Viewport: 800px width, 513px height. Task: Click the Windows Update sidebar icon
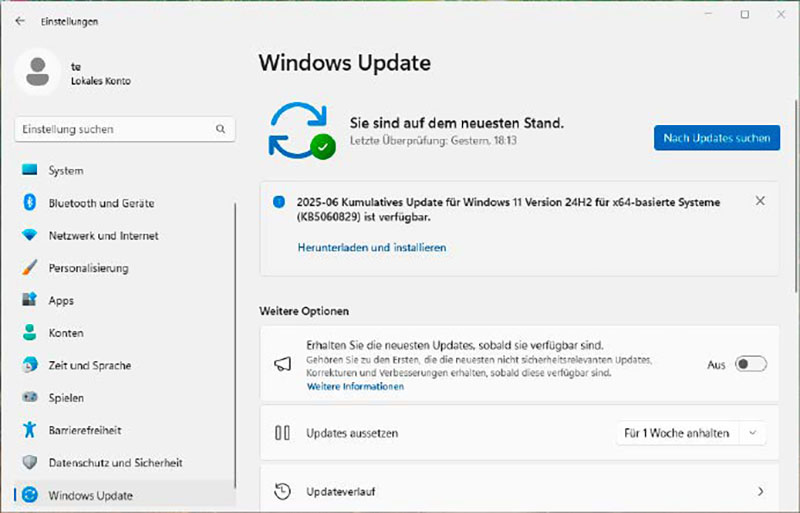[30, 495]
